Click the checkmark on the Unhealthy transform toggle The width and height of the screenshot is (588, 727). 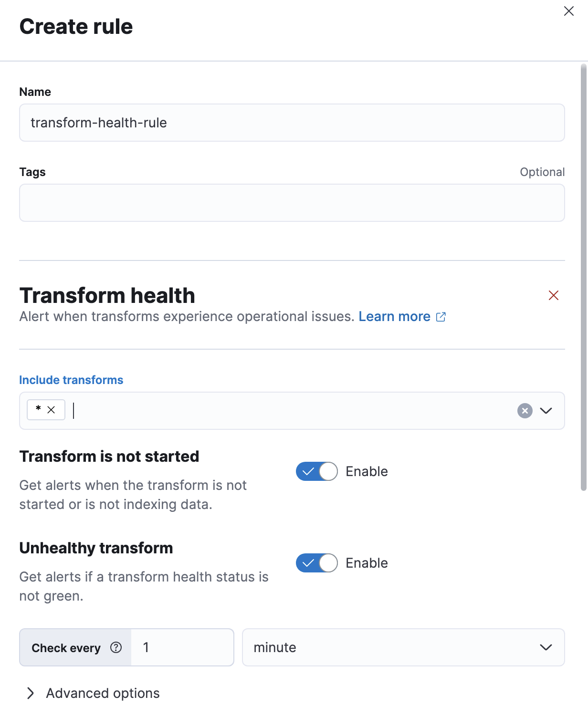coord(308,563)
